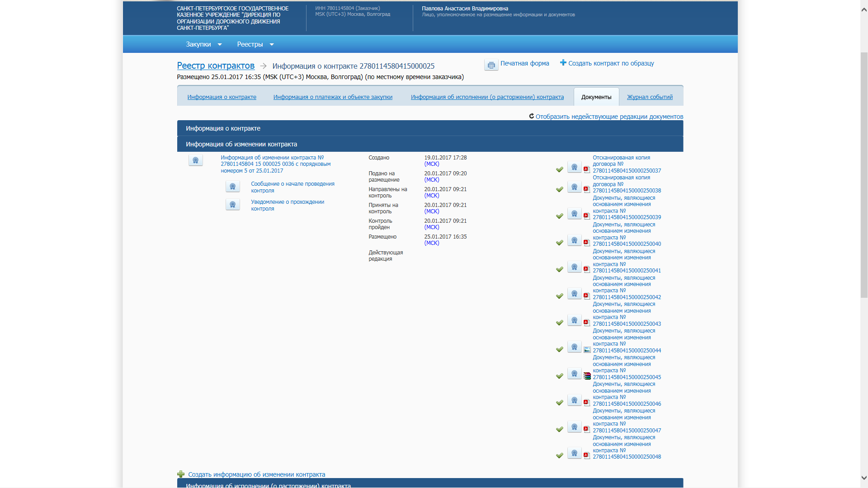Open the scanned contract copy link ending 250037
The width and height of the screenshot is (868, 488).
coord(627,164)
